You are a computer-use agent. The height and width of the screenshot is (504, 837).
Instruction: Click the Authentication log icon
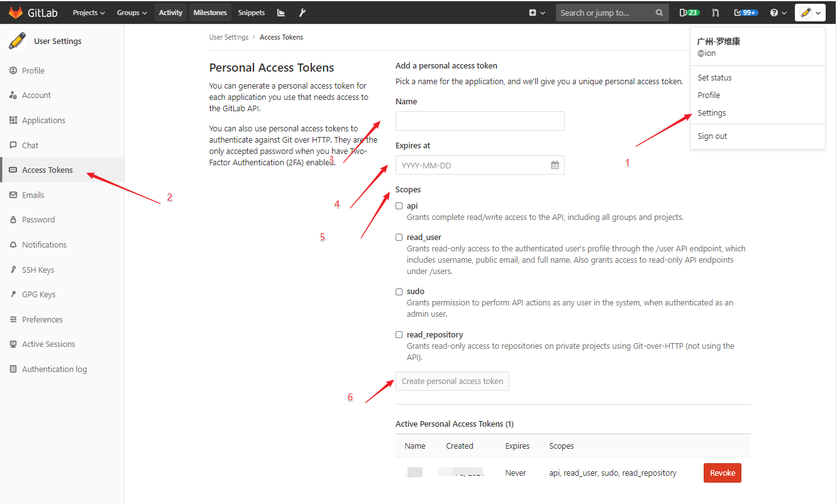pyautogui.click(x=13, y=369)
